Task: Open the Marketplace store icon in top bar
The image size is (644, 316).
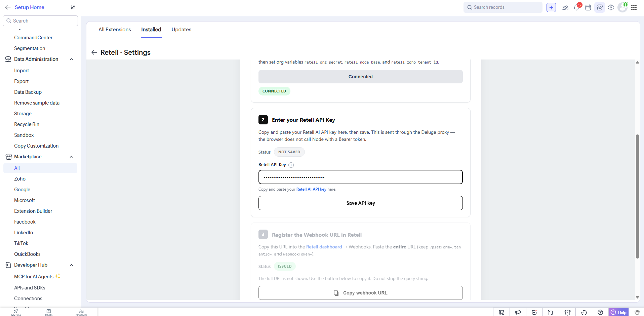Action: (x=600, y=7)
